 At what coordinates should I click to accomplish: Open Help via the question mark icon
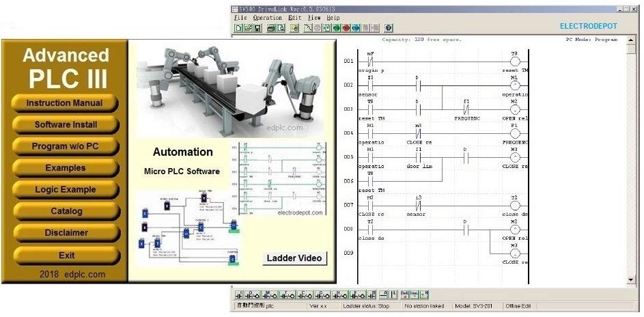[389, 28]
